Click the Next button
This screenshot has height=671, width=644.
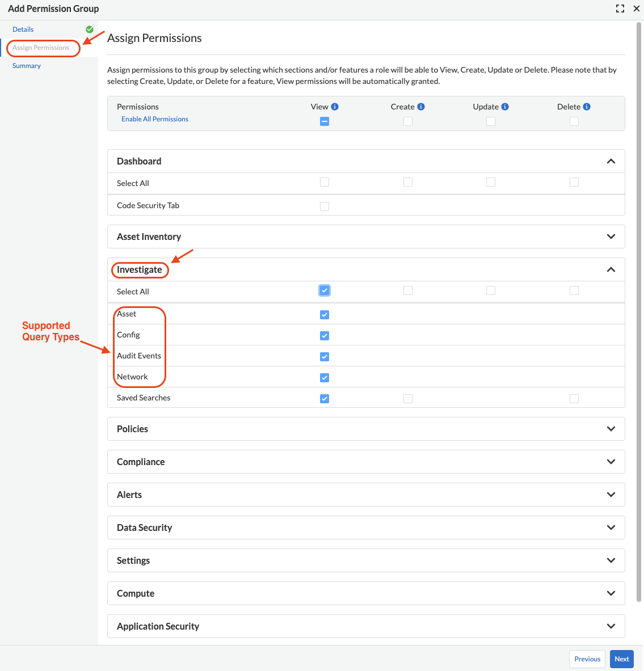coord(621,659)
